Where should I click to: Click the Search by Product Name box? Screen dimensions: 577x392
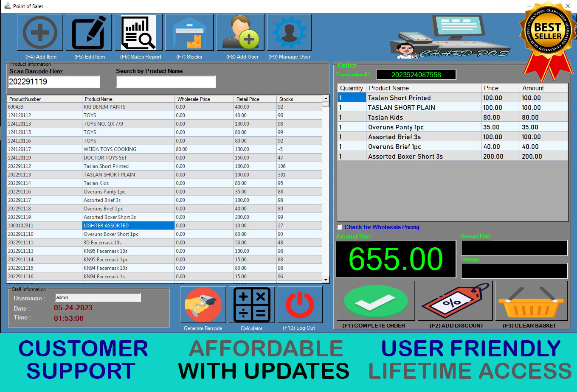(166, 81)
